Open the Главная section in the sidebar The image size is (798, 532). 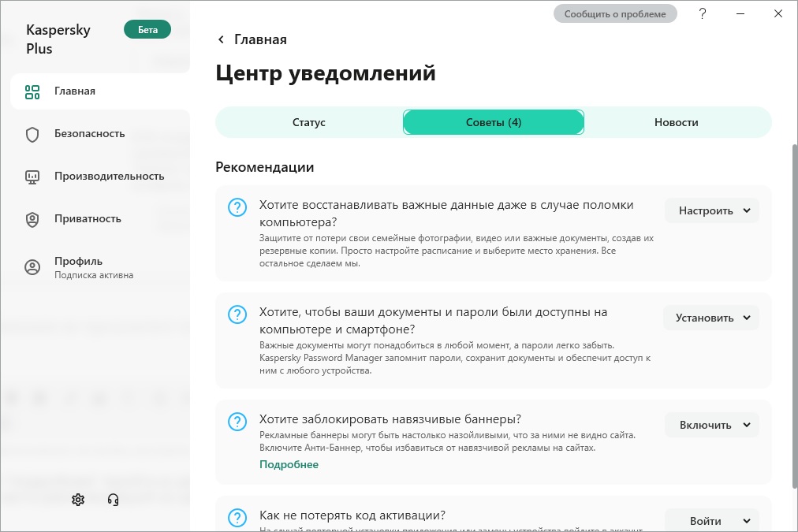tap(100, 91)
